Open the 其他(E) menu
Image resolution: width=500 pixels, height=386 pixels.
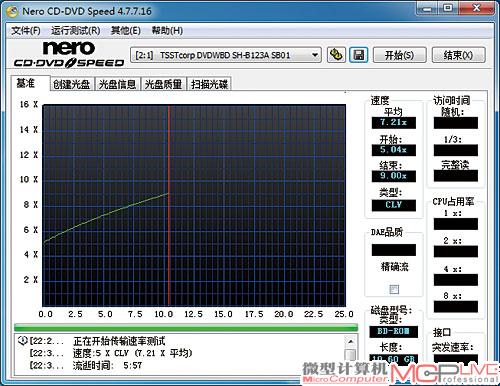tap(126, 31)
